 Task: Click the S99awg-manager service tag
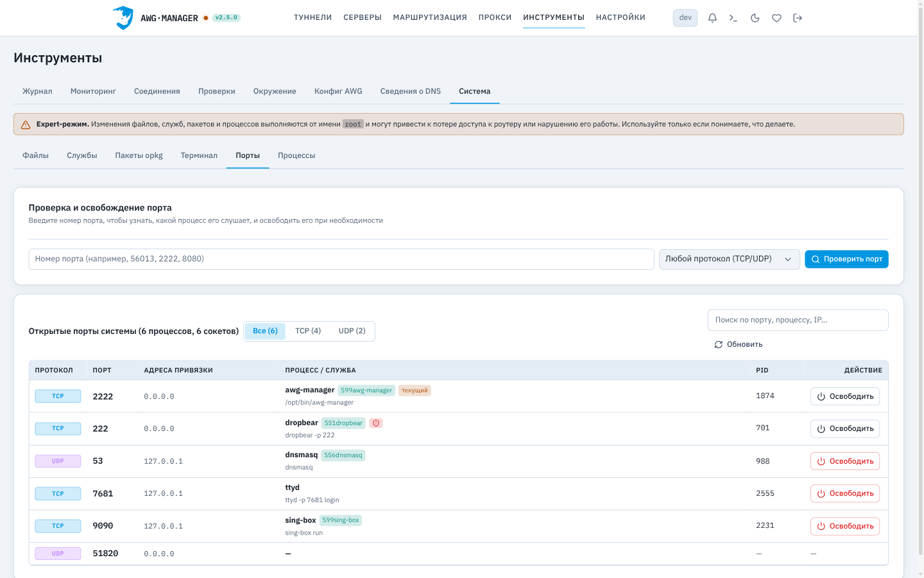tap(366, 390)
